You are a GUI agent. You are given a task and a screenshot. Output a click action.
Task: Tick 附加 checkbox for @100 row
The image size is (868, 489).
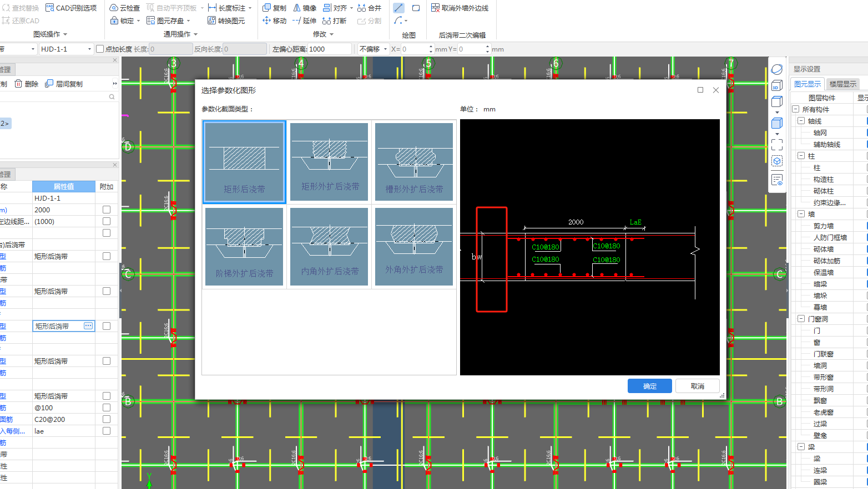pos(107,407)
